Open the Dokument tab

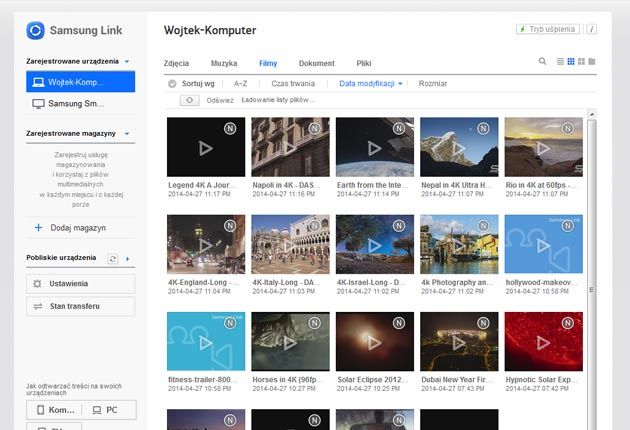pyautogui.click(x=317, y=63)
